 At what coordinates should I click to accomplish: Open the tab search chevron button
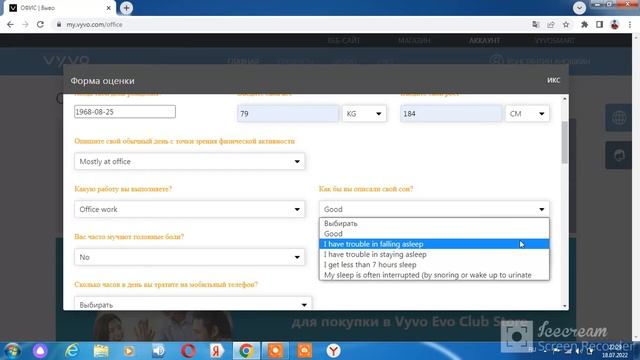coord(579,8)
